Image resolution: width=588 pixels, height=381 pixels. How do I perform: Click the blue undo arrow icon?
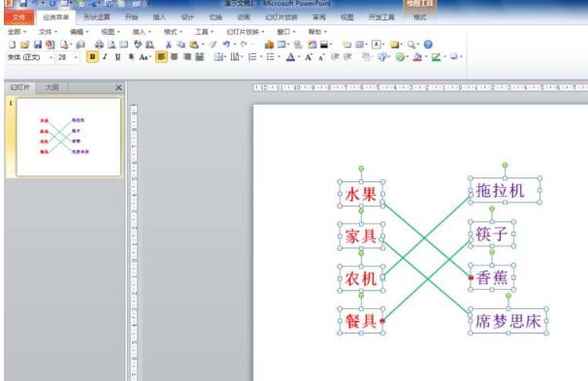click(x=226, y=45)
